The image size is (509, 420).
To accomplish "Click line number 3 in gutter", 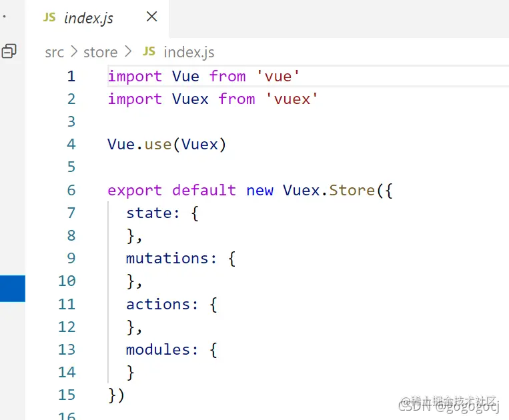I will pos(71,122).
